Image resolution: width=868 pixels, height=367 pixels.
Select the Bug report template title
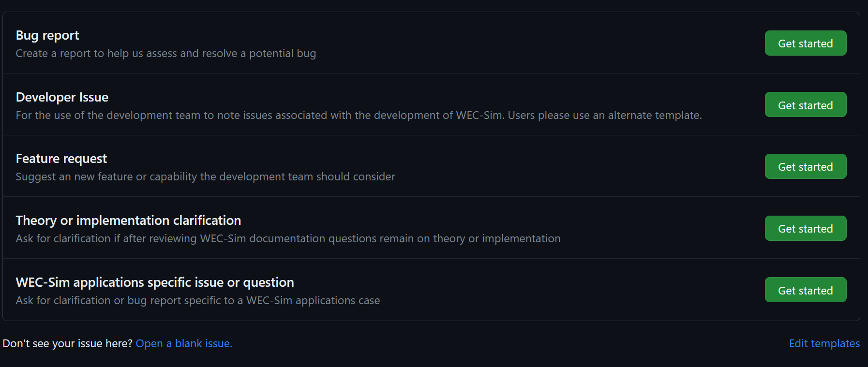(x=47, y=35)
